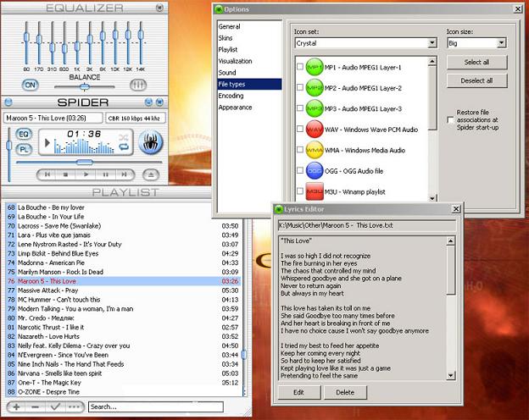This screenshot has width=529, height=420.
Task: Open equalizer presets button
Action: point(138,85)
